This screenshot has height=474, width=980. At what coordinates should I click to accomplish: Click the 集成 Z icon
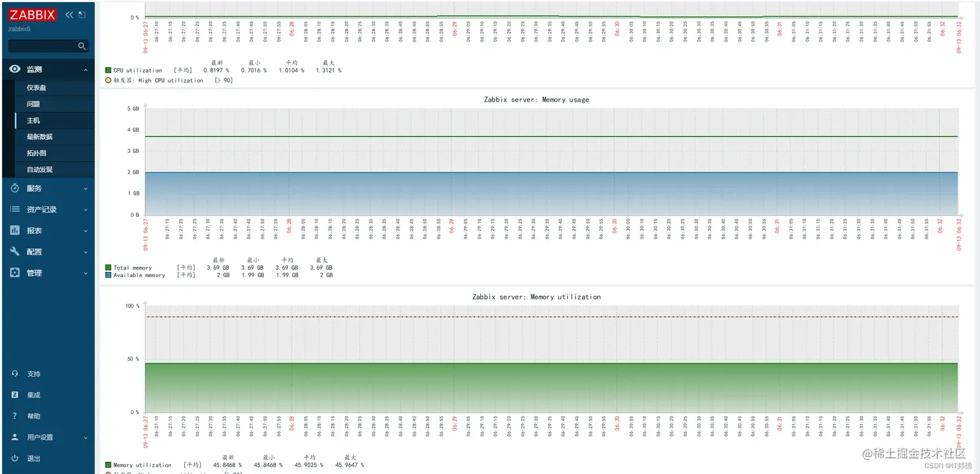tap(15, 394)
